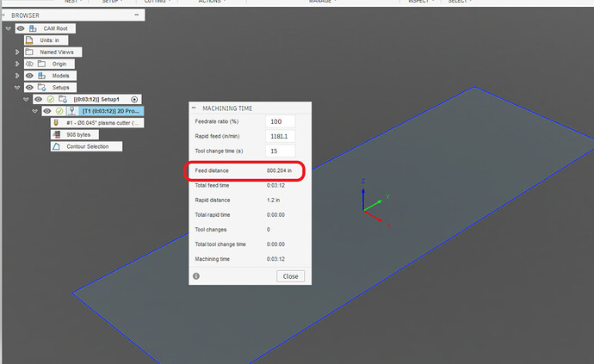Show the hidden Origin via eye icon
This screenshot has height=364, width=594.
(29, 64)
